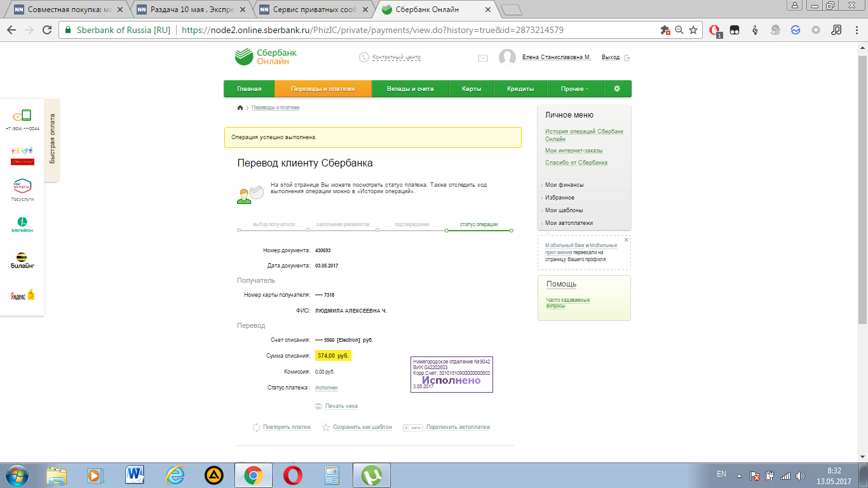Click the circular arrow icon Повторить платеж
Screen dimensions: 868x488
256,427
